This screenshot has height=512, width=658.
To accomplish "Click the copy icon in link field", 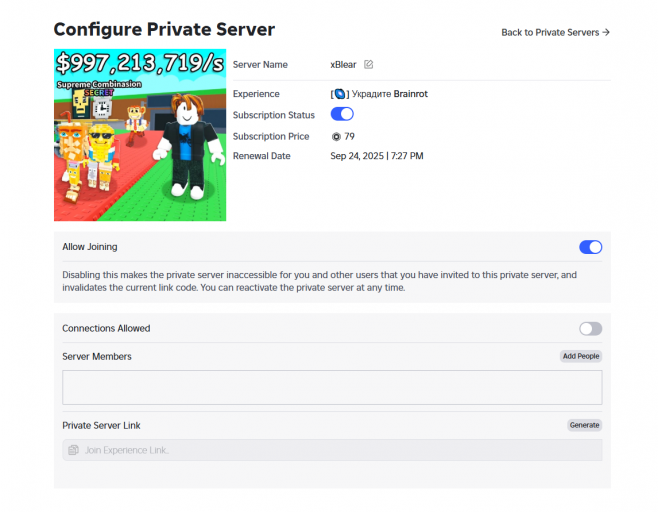I will (73, 450).
